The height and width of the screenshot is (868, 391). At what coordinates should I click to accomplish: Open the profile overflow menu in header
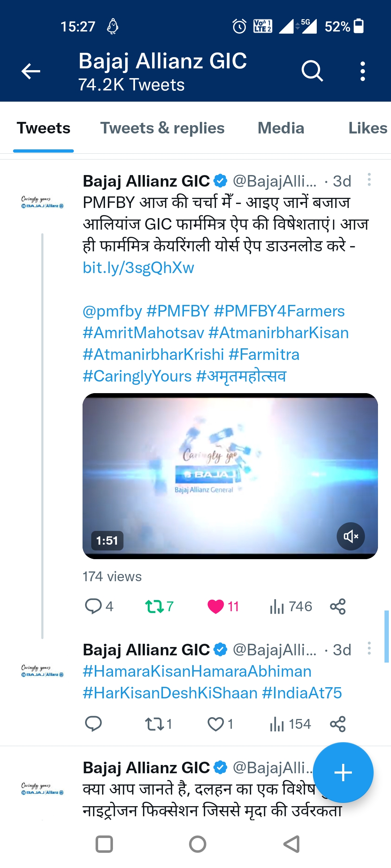(362, 71)
